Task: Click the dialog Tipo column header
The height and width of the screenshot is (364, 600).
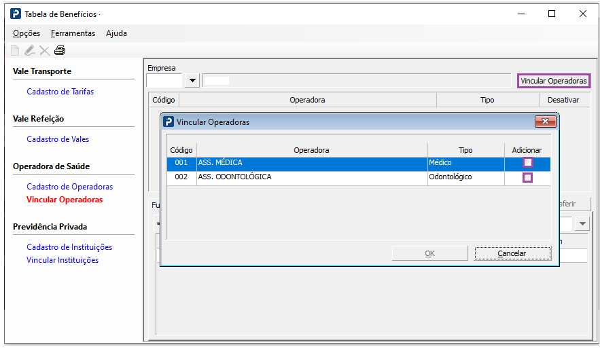Action: (465, 150)
